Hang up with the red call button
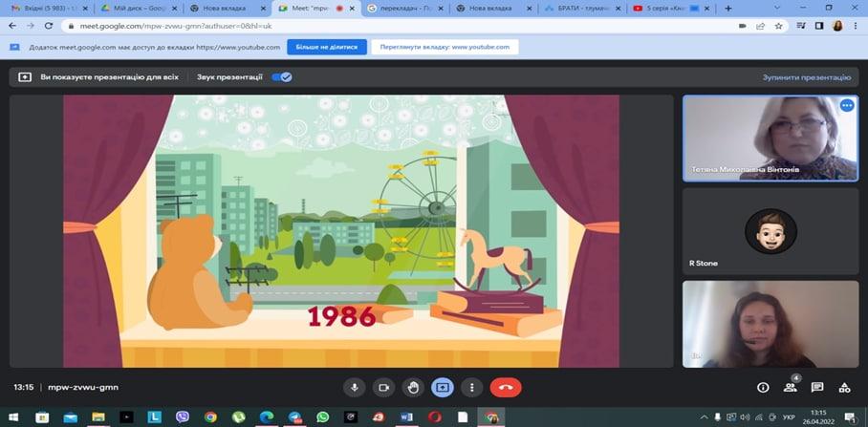 tap(505, 388)
